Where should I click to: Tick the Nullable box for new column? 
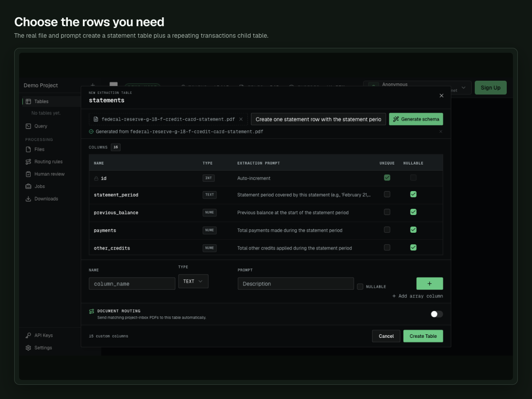tap(360, 287)
